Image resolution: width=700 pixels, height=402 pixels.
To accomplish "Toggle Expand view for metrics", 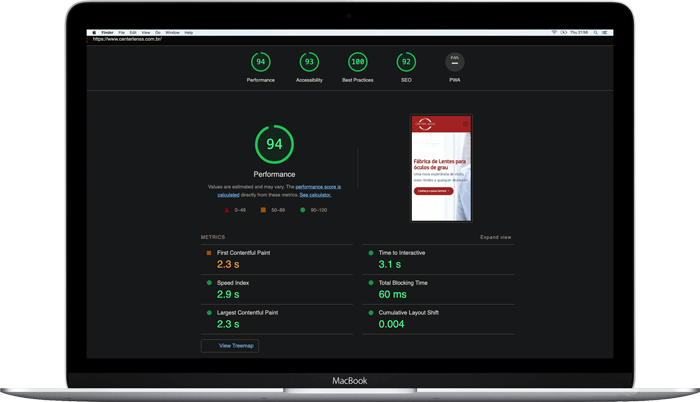I will coord(495,237).
